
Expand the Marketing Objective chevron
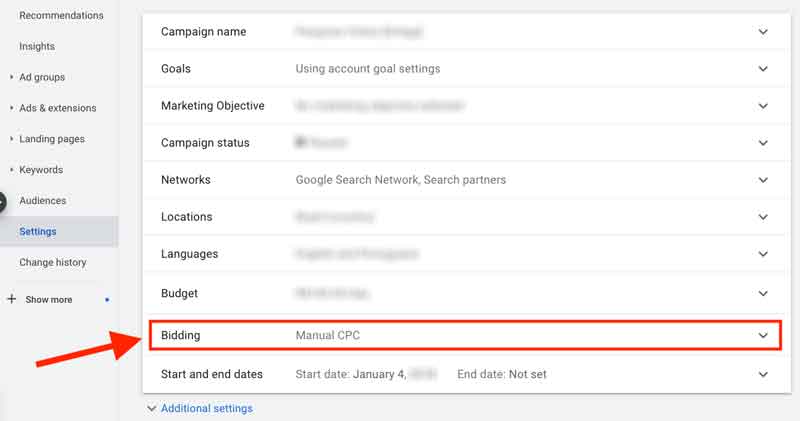click(x=763, y=106)
